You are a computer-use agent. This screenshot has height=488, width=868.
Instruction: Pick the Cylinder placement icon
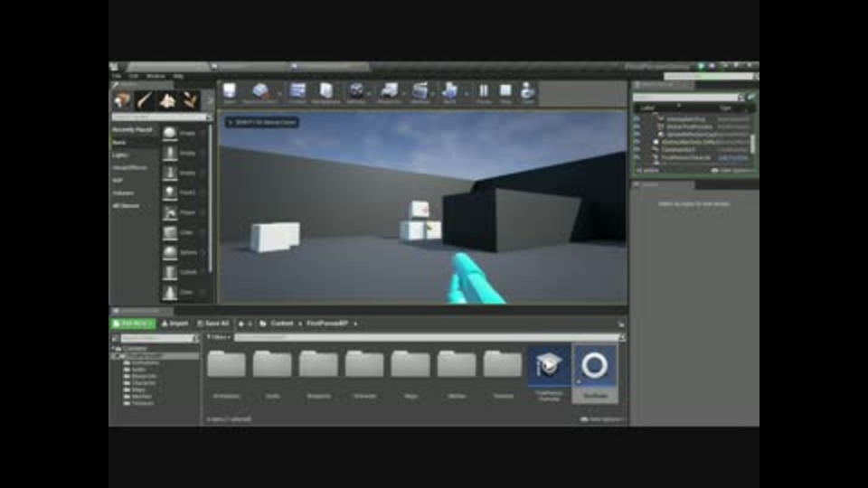coord(170,272)
